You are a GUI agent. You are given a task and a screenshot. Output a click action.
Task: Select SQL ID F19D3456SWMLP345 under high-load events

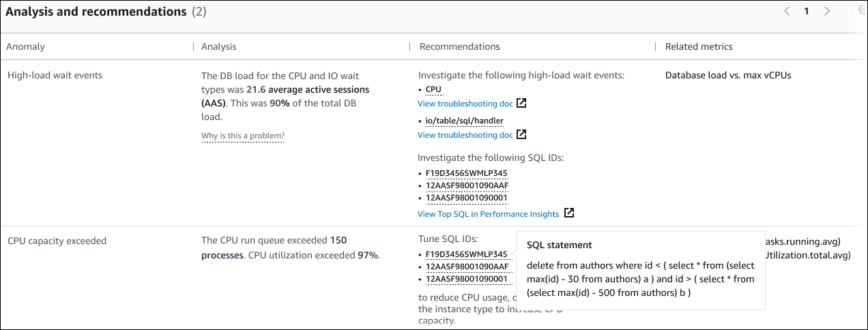click(467, 172)
